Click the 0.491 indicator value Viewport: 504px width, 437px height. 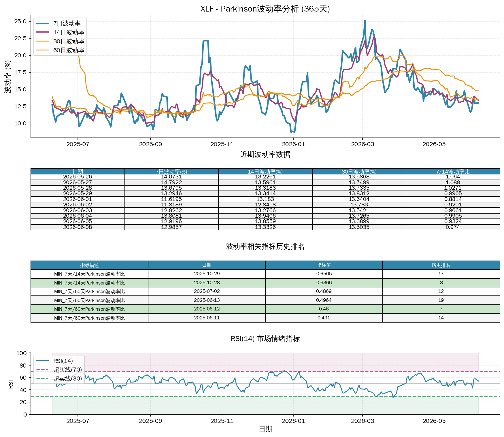(324, 318)
